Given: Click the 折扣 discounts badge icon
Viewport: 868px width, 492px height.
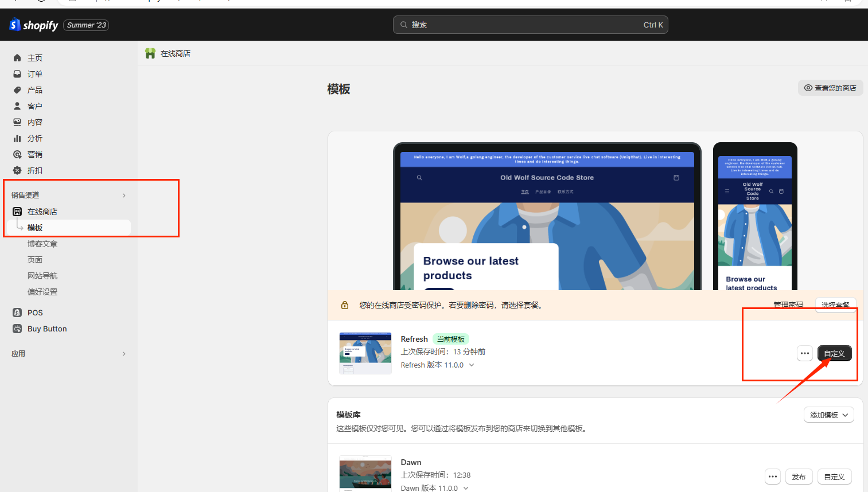Looking at the screenshot, I should 17,170.
